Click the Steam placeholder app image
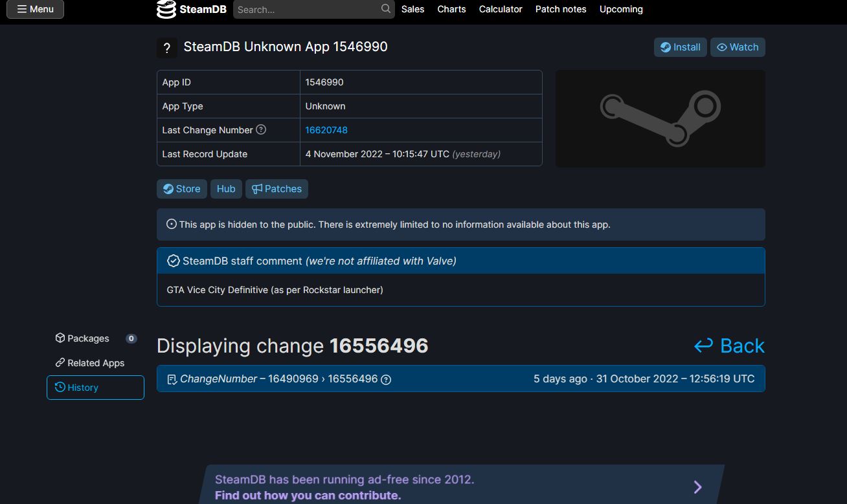The height and width of the screenshot is (504, 847). 660,118
